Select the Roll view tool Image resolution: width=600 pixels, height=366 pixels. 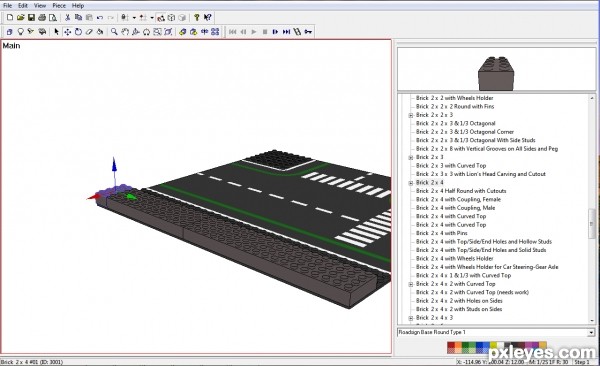click(x=146, y=32)
